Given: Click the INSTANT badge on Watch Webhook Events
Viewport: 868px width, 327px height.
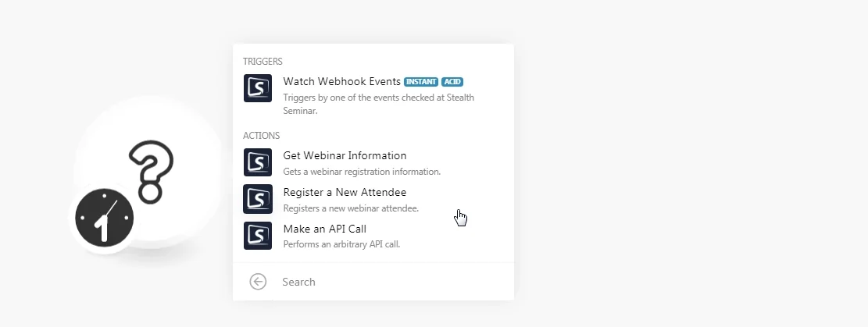Looking at the screenshot, I should point(421,82).
